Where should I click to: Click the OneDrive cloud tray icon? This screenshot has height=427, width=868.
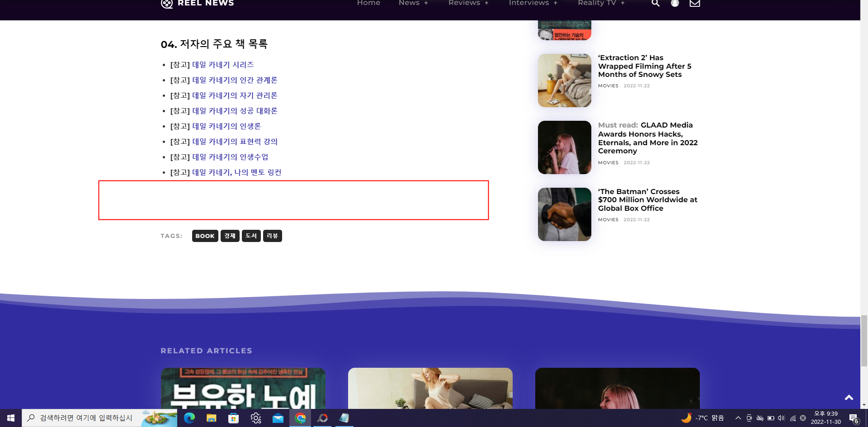click(760, 418)
